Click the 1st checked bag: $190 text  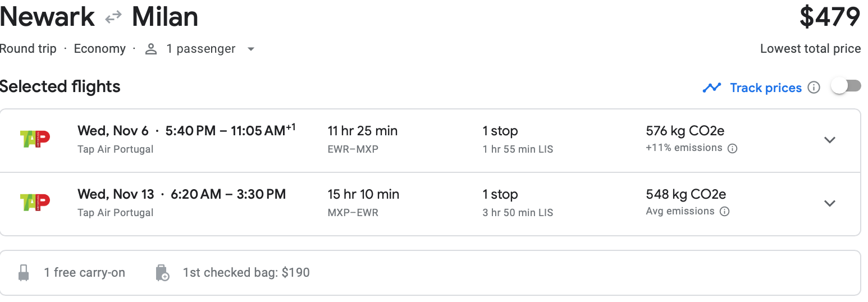click(x=246, y=273)
